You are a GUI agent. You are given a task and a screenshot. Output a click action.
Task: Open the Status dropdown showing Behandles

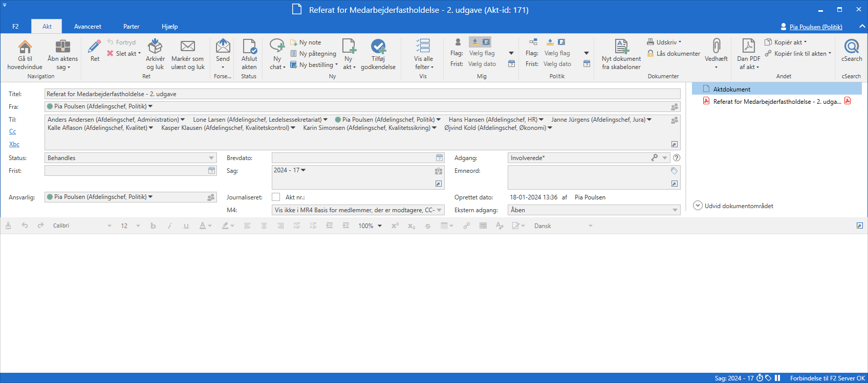point(211,158)
